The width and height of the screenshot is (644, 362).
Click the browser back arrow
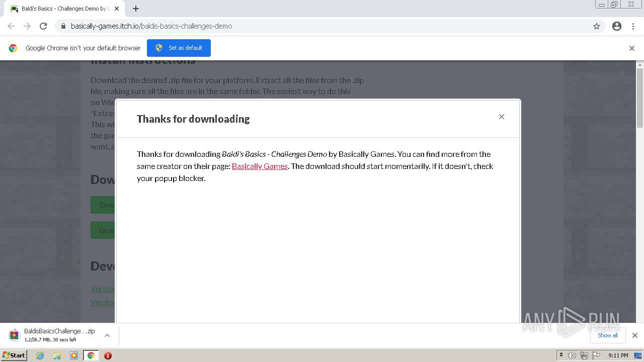11,26
